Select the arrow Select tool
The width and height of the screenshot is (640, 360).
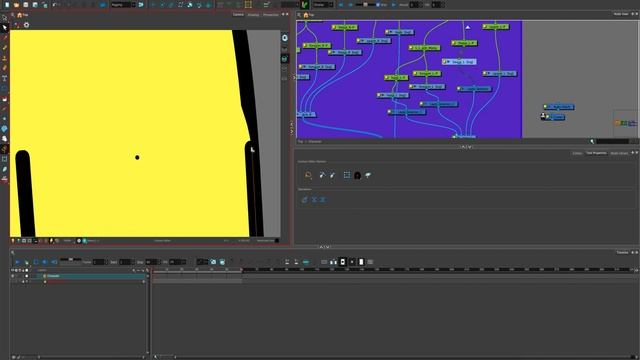click(x=4, y=28)
